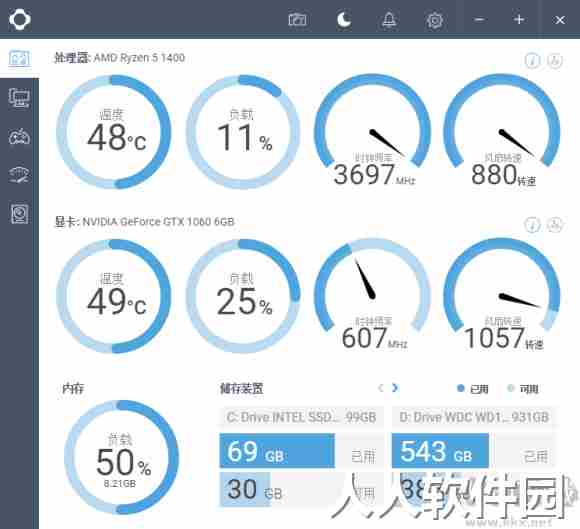Click the NZXT CAM logo icon
This screenshot has width=580, height=529.
click(x=20, y=19)
